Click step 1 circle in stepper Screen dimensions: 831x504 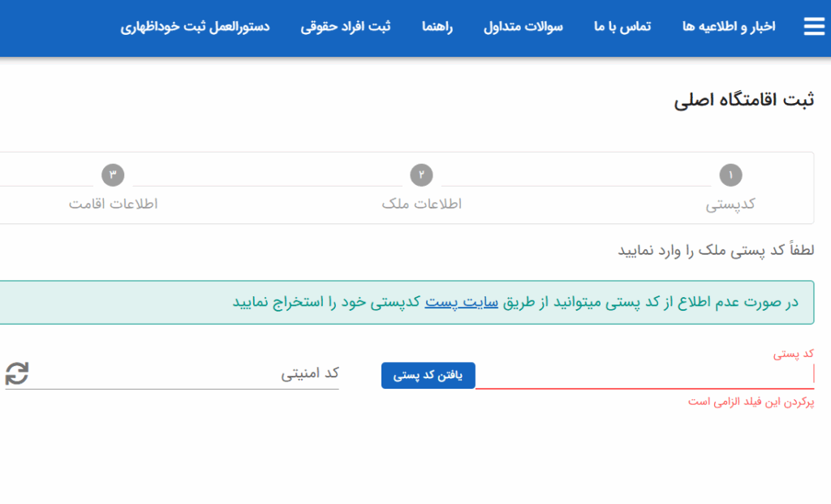(x=730, y=175)
